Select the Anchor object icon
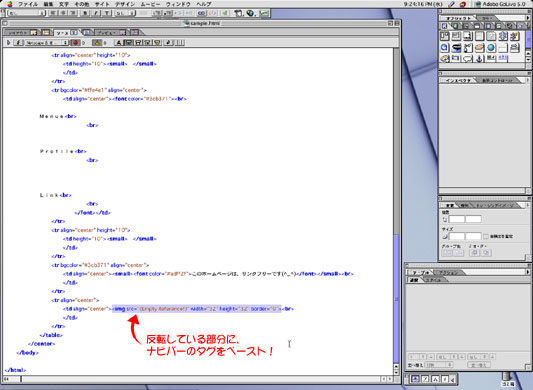 click(x=479, y=58)
